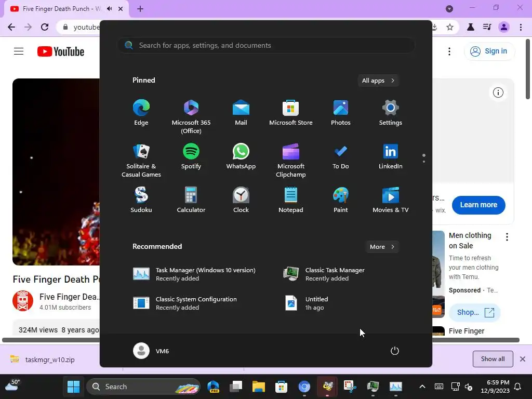
Task: Open Snipping Tool taskbar icon
Action: (350, 387)
